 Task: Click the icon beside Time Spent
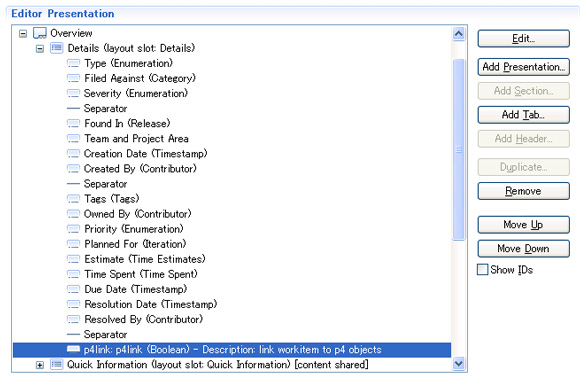click(x=73, y=274)
